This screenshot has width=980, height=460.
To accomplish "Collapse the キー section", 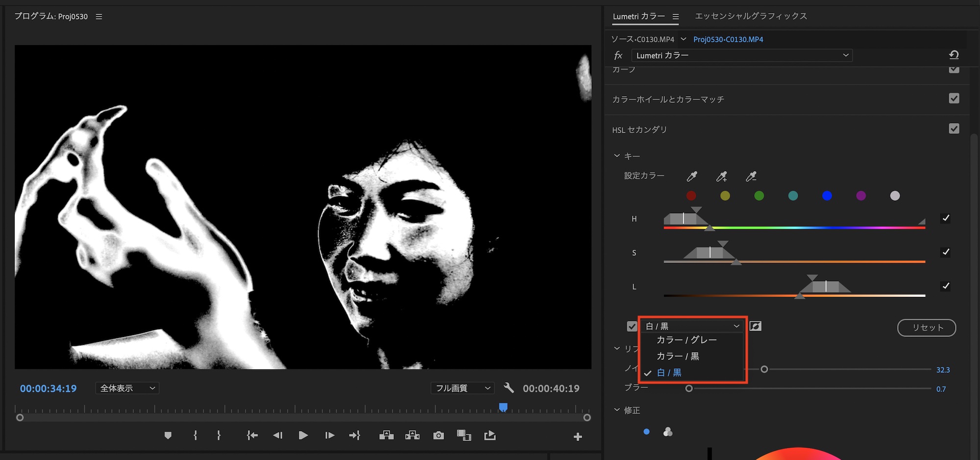I will click(x=617, y=156).
